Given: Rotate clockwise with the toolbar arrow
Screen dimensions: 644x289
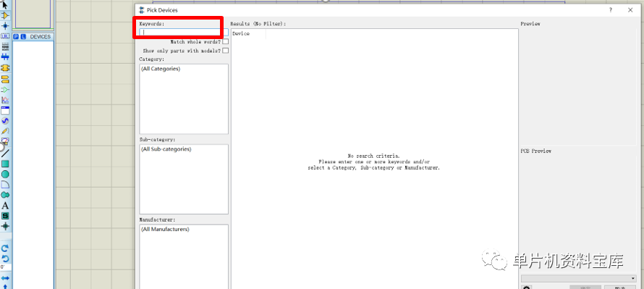Looking at the screenshot, I should [5, 248].
